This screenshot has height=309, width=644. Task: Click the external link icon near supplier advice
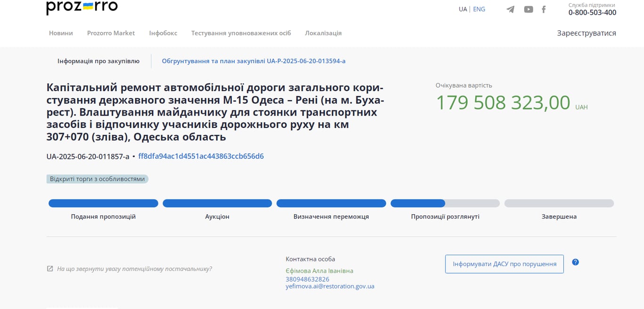tap(50, 268)
